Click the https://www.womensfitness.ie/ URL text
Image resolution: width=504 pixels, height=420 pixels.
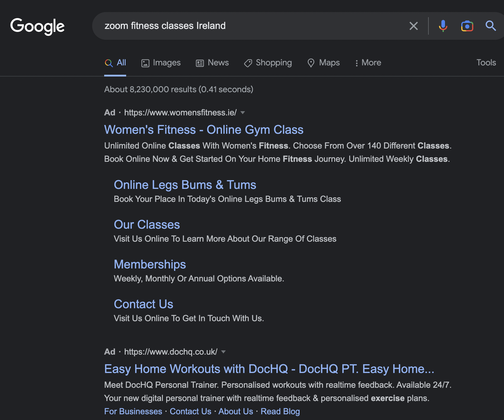pyautogui.click(x=180, y=113)
